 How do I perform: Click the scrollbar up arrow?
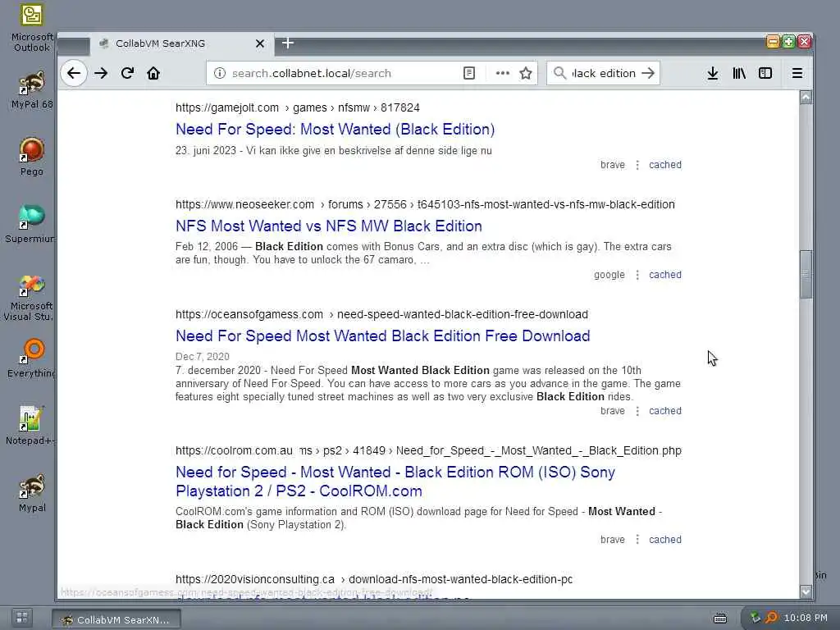[806, 97]
